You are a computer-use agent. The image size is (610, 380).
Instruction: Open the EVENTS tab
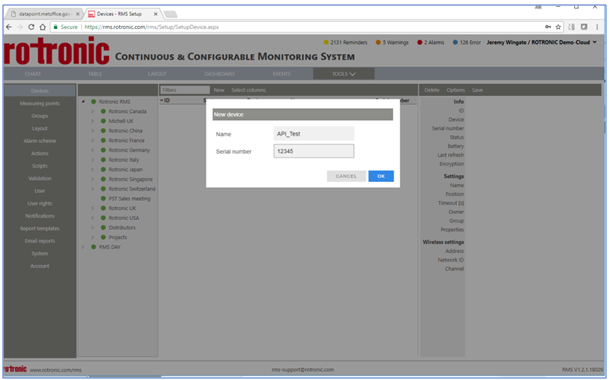pos(282,74)
